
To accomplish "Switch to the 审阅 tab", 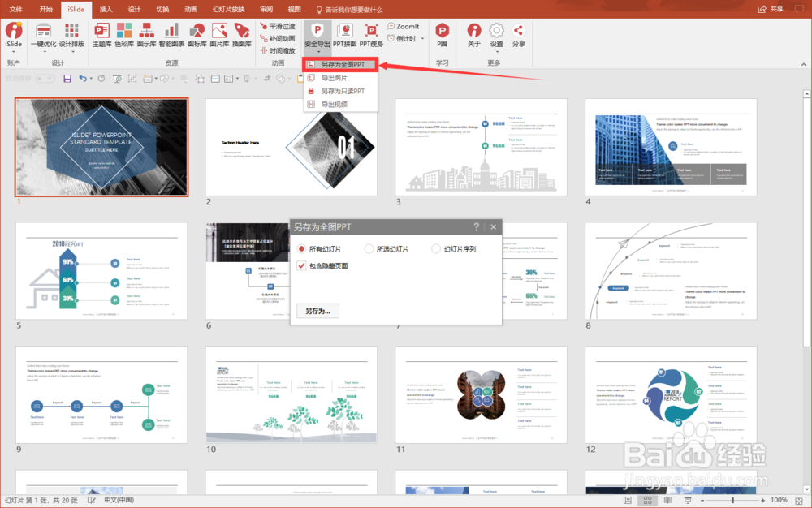I will (x=266, y=9).
